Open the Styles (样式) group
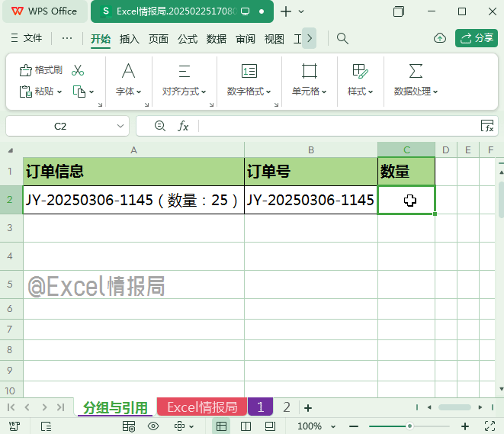Image resolution: width=504 pixels, height=434 pixels. point(361,79)
